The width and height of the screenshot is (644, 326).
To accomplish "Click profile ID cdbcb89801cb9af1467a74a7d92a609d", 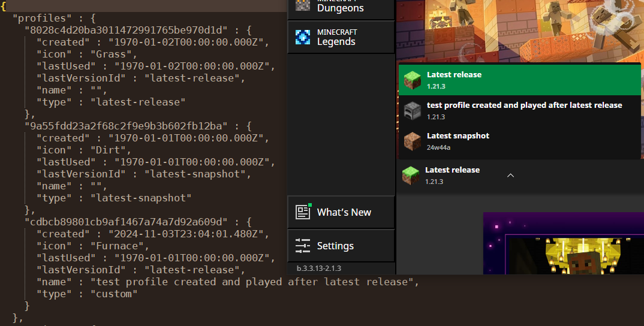I will [126, 222].
